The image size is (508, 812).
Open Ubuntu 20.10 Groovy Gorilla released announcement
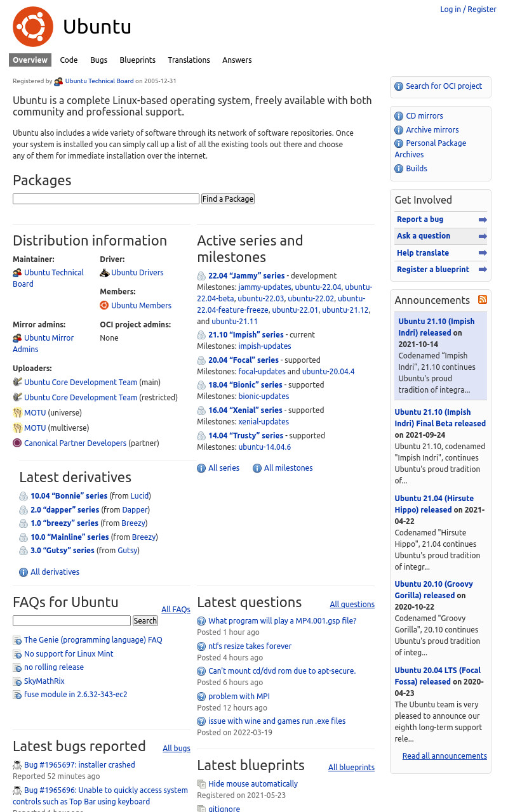point(434,590)
